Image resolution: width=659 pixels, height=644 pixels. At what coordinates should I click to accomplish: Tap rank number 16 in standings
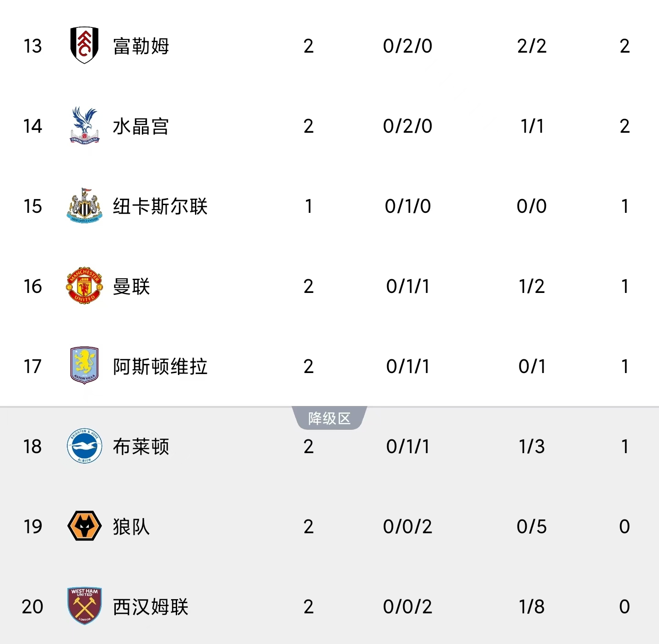pyautogui.click(x=32, y=287)
